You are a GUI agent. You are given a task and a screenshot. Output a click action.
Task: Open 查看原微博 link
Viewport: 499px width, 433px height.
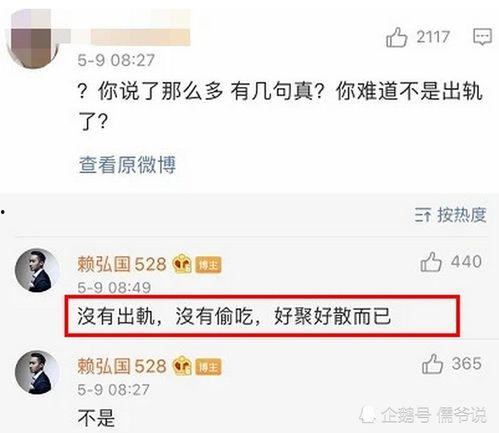127,165
